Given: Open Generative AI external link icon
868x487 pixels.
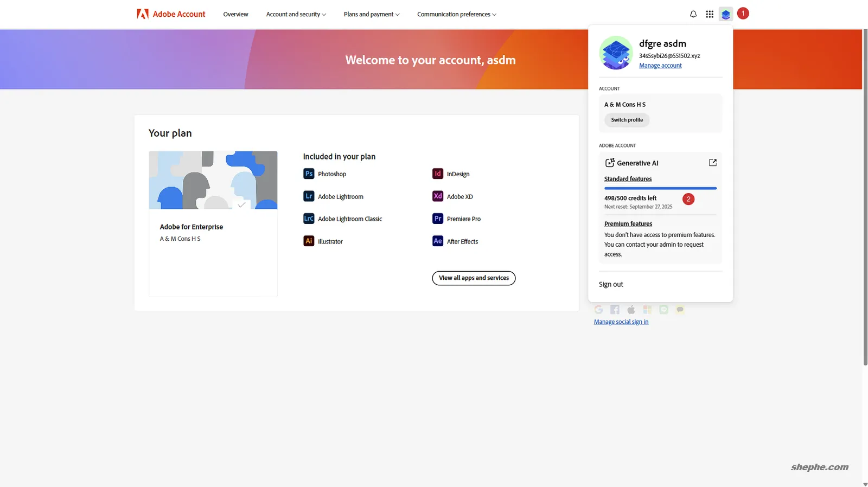Looking at the screenshot, I should click(713, 163).
